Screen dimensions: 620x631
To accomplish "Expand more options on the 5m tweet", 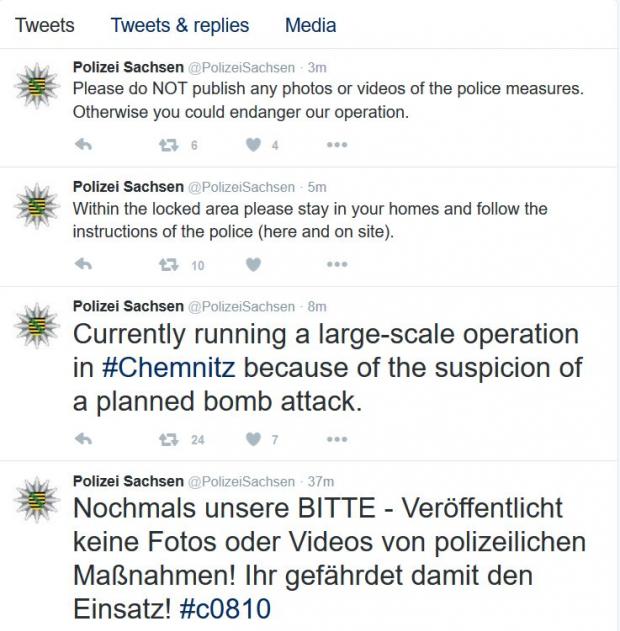I will click(337, 265).
